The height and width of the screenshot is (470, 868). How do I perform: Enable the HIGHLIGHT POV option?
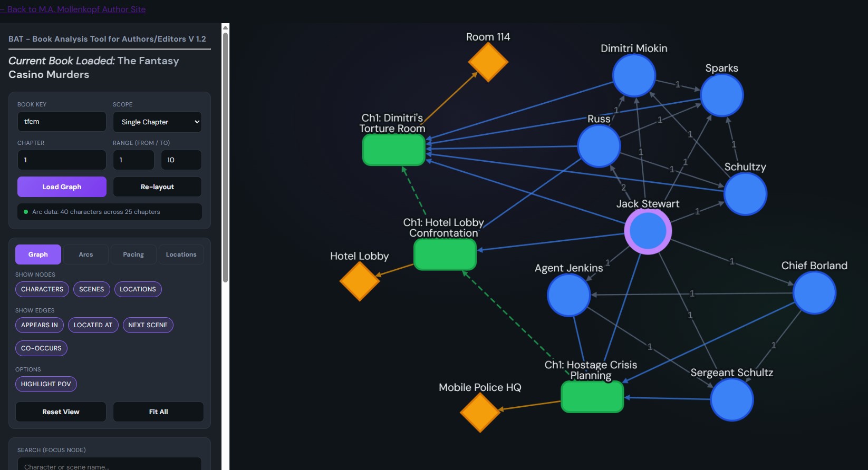pos(46,384)
